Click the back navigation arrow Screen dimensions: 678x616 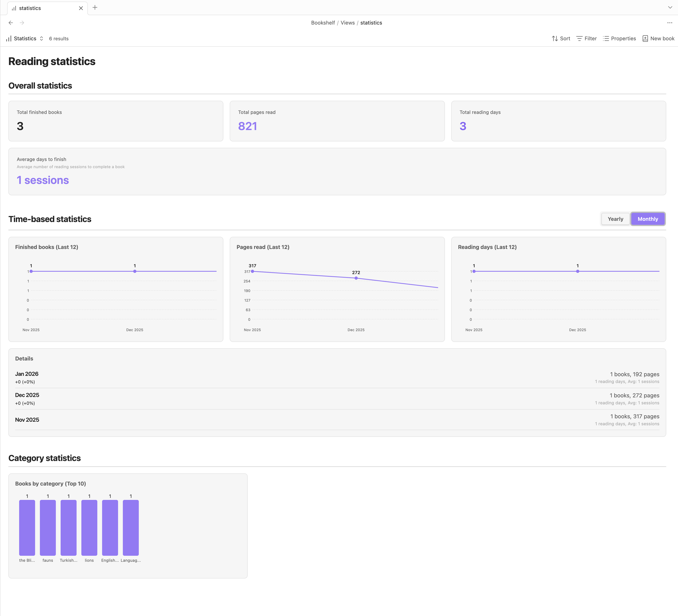[11, 23]
